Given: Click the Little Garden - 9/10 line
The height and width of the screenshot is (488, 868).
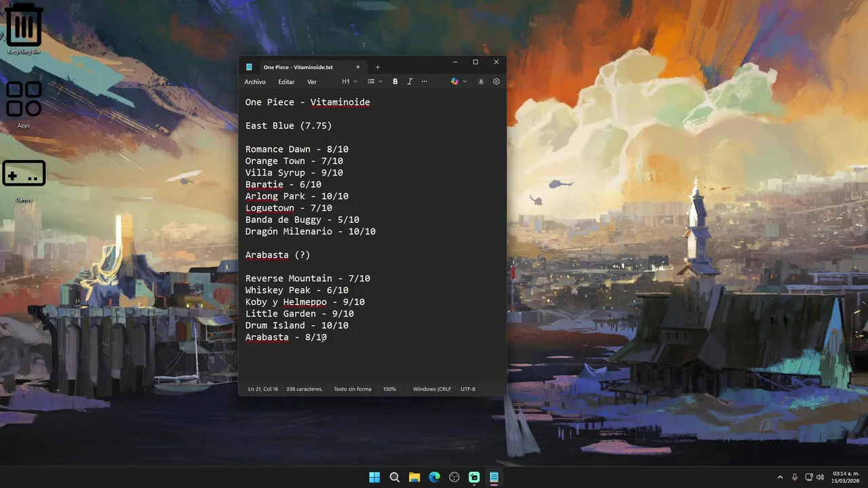Looking at the screenshot, I should (300, 314).
